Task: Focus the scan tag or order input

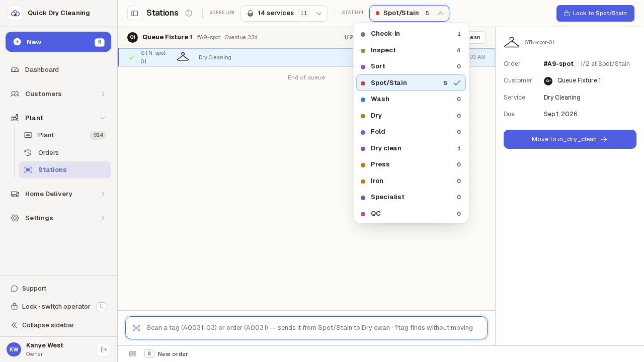Action: [306, 328]
